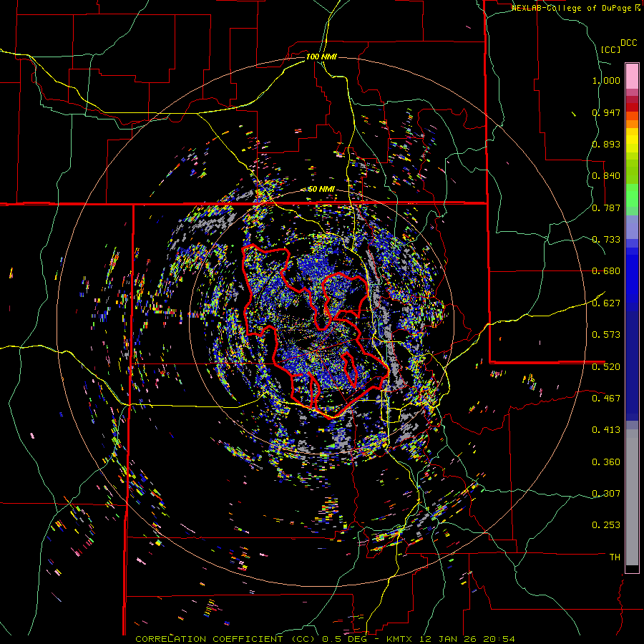Click the 50 NMI range ring label
Image resolution: width=644 pixels, height=644 pixels.
[321, 189]
